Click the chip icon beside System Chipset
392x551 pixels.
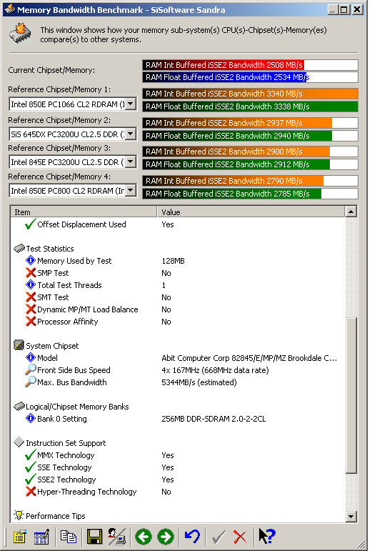tap(19, 345)
